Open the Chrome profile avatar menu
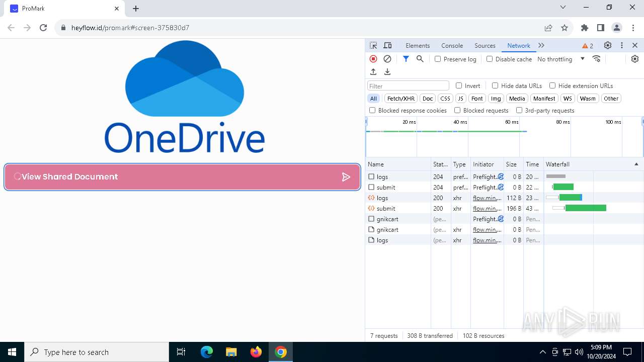This screenshot has height=362, width=644. pos(617,28)
